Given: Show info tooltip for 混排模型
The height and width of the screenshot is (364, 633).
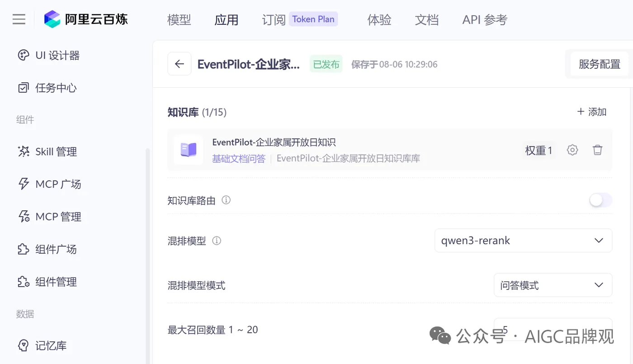Looking at the screenshot, I should tap(217, 241).
